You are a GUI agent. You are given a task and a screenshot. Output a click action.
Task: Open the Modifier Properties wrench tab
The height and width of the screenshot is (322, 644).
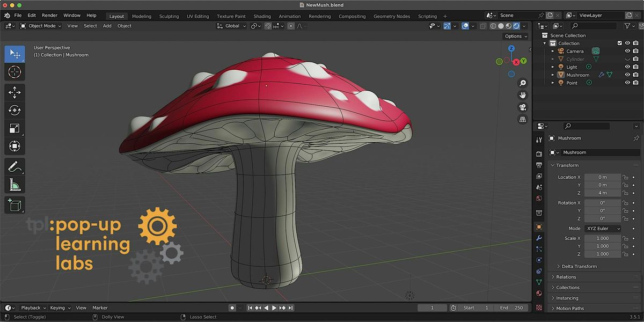539,238
